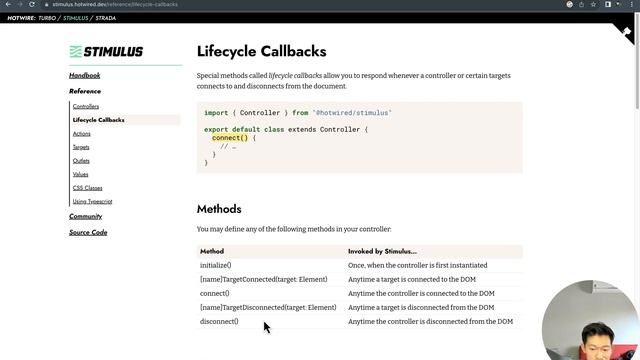The image size is (640, 360).
Task: Click "Anytime the controller is disconnected from the DOM"
Action: click(x=431, y=322)
